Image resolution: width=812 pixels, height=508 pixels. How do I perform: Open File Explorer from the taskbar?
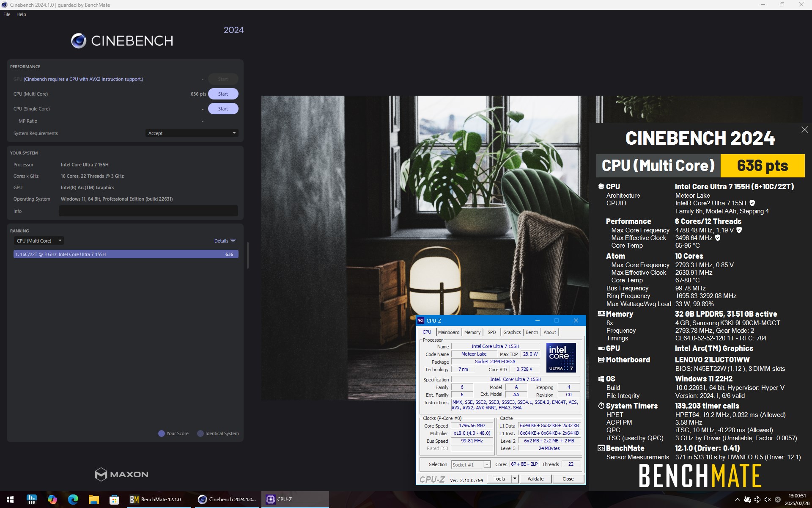click(x=93, y=500)
